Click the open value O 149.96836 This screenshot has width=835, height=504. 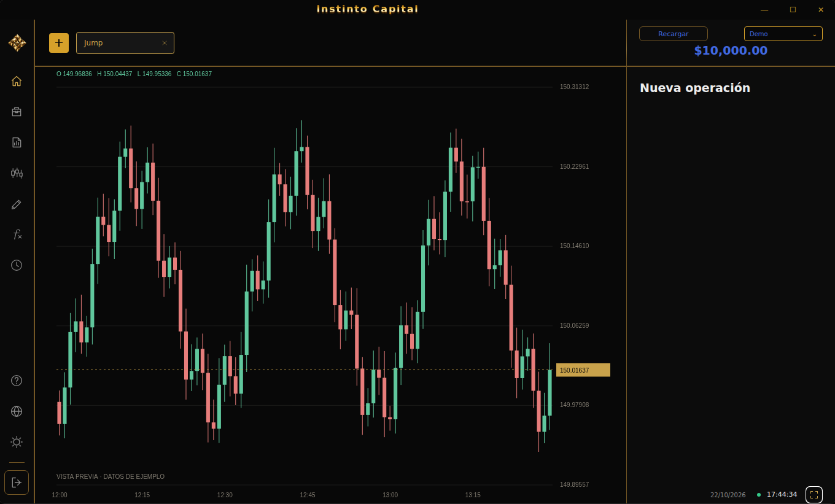74,74
